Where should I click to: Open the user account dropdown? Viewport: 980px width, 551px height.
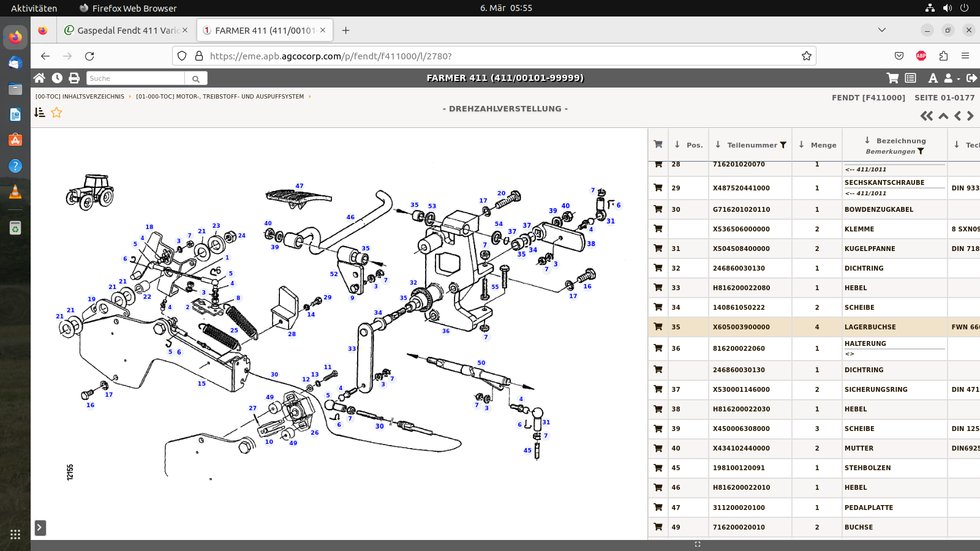click(951, 78)
